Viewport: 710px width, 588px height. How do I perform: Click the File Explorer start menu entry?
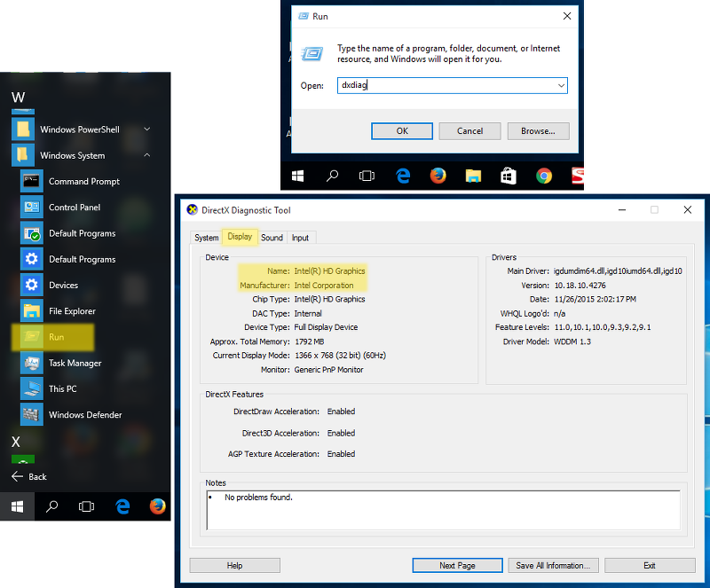pyautogui.click(x=72, y=311)
